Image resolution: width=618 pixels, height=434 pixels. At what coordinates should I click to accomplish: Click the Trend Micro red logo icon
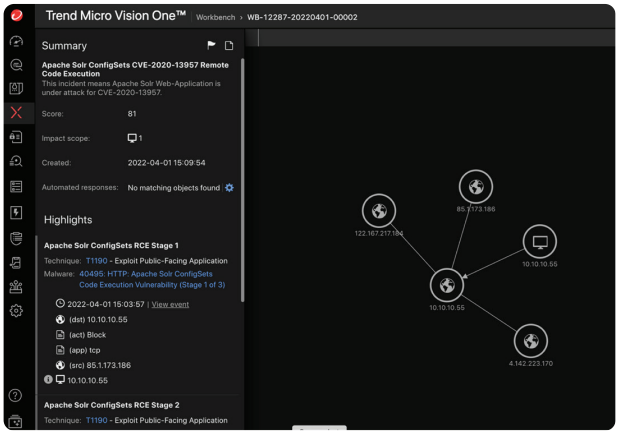(x=17, y=16)
